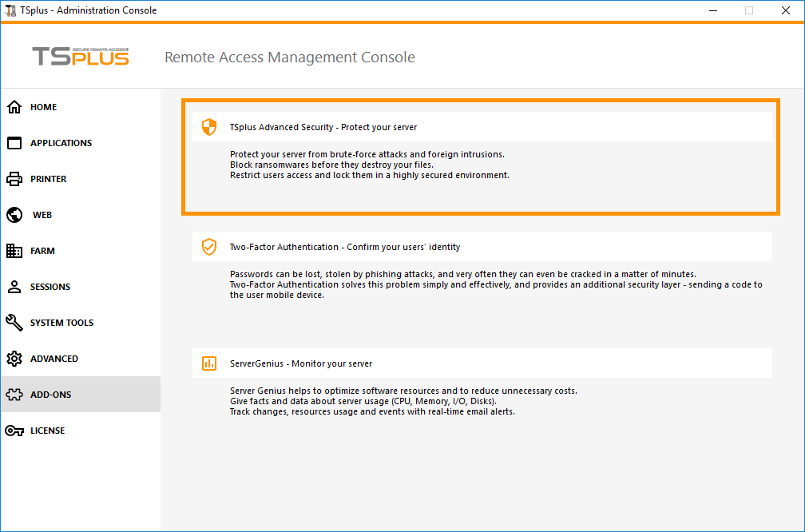Click the Two-Factor Authentication checkmark shield icon

(x=209, y=247)
